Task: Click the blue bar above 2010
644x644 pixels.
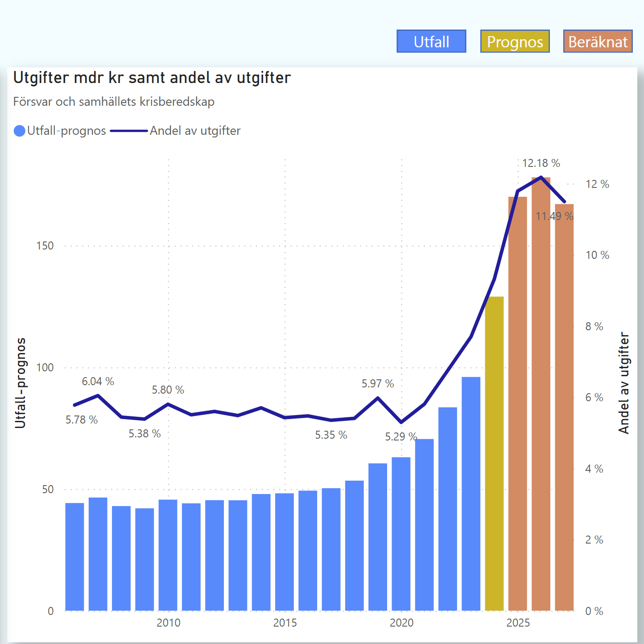Action: pos(168,555)
